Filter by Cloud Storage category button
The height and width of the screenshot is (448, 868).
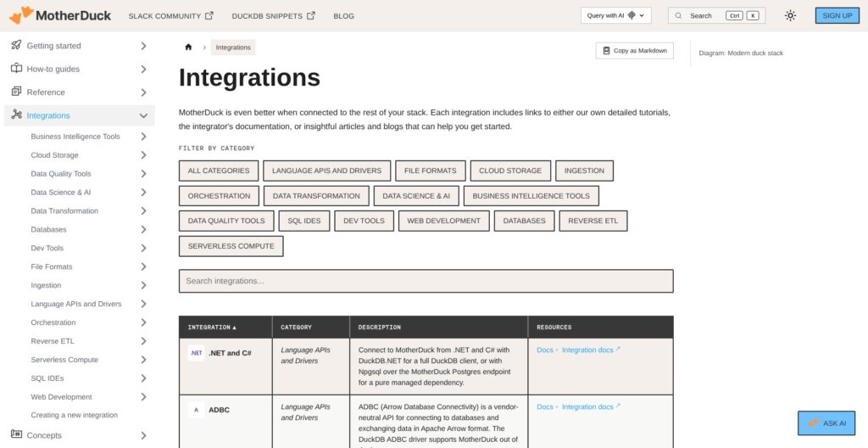(510, 171)
